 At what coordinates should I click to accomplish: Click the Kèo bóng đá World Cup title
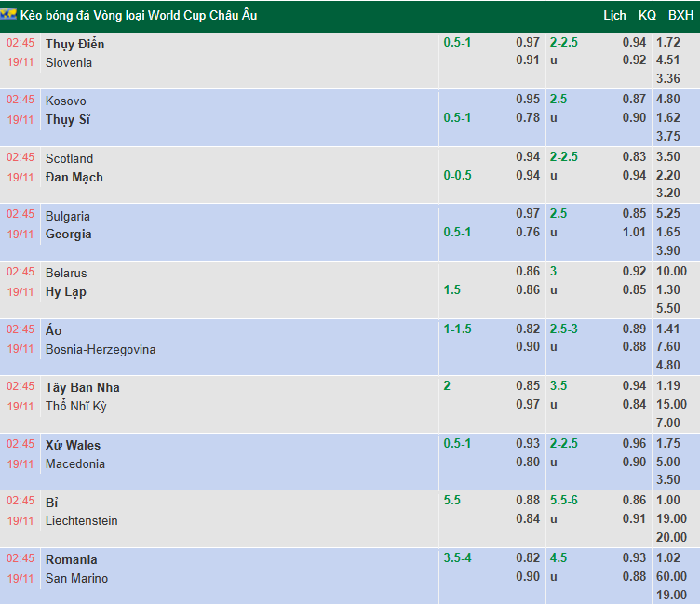pos(139,16)
